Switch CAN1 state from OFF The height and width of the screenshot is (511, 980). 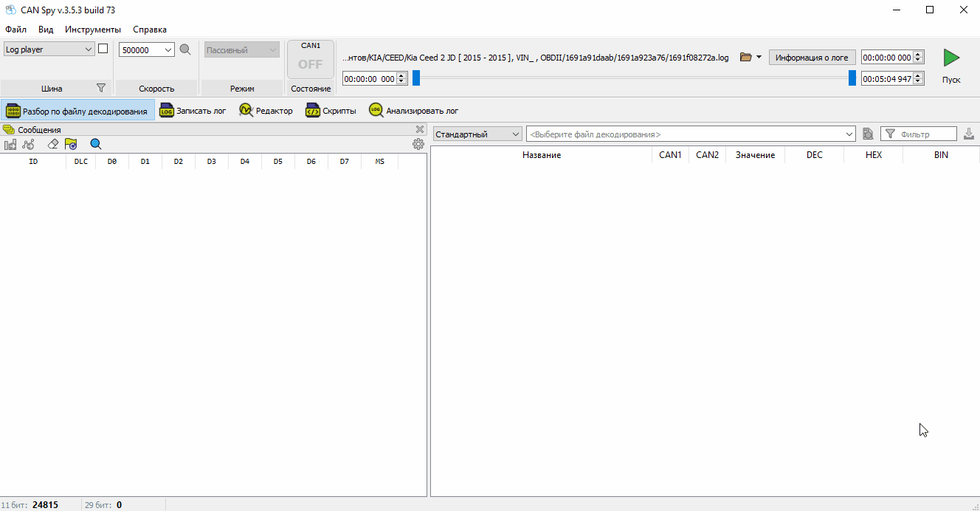pos(310,58)
